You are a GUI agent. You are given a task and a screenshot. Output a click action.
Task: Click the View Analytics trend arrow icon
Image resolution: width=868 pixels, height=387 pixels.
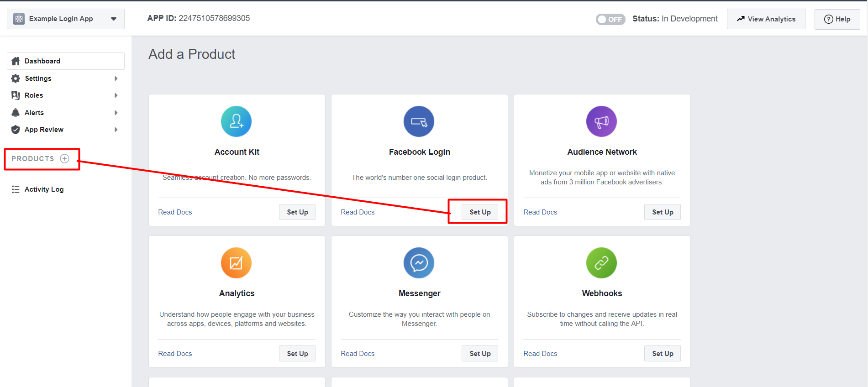[741, 19]
